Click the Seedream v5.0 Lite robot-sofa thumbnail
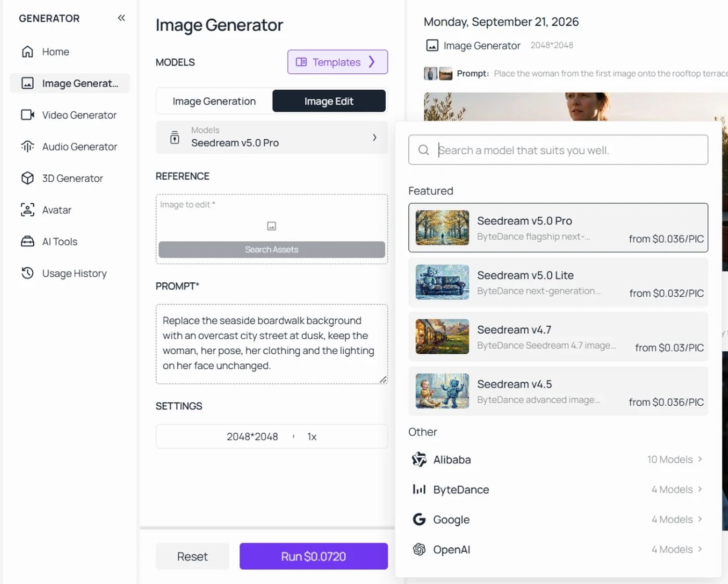 click(442, 282)
